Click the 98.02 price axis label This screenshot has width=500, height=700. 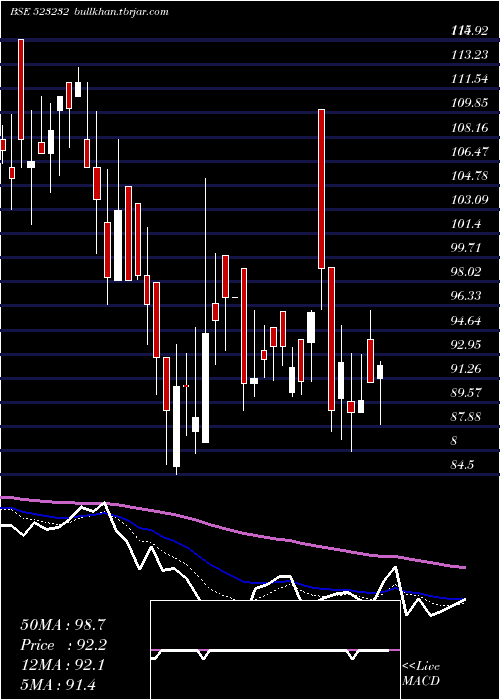coord(467,272)
